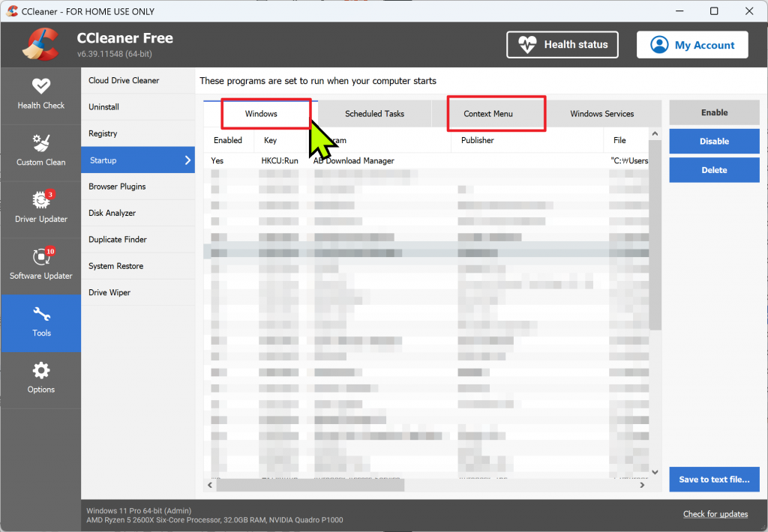Click the horizontal scrollbar right arrow
The image size is (768, 532).
pyautogui.click(x=642, y=486)
